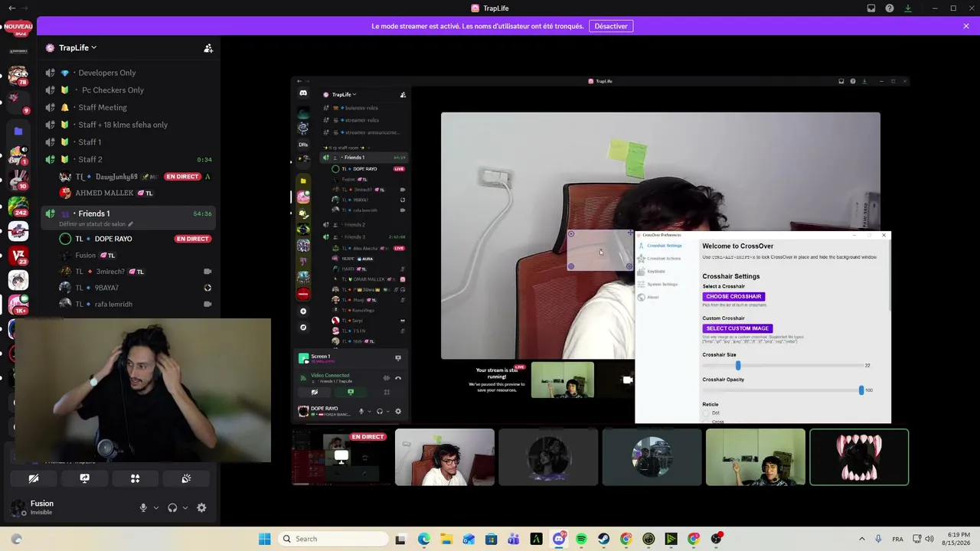Select the white-shirt webcam participant tile
980x551 pixels.
[445, 457]
